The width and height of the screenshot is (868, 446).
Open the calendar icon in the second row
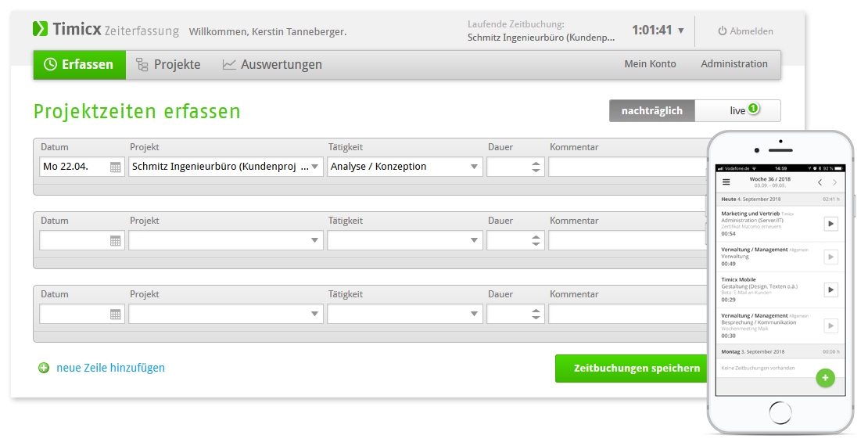point(115,240)
